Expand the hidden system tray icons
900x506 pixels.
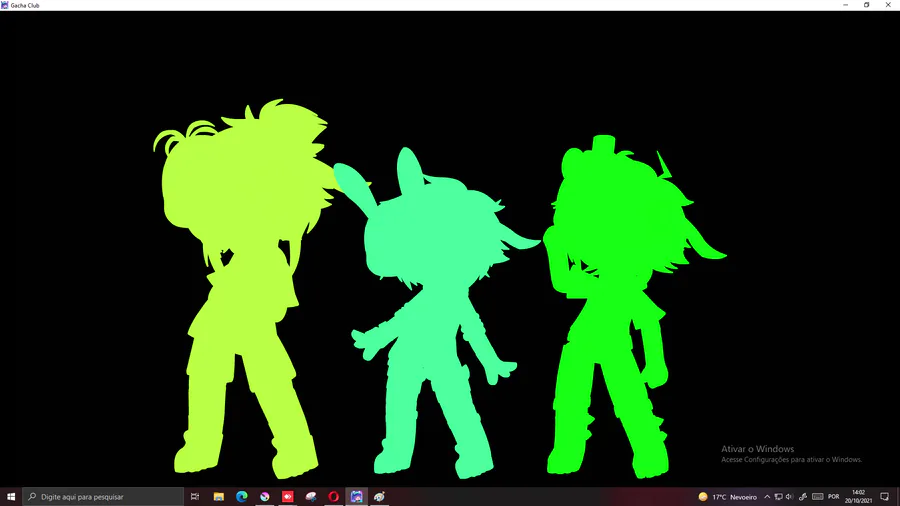[767, 497]
